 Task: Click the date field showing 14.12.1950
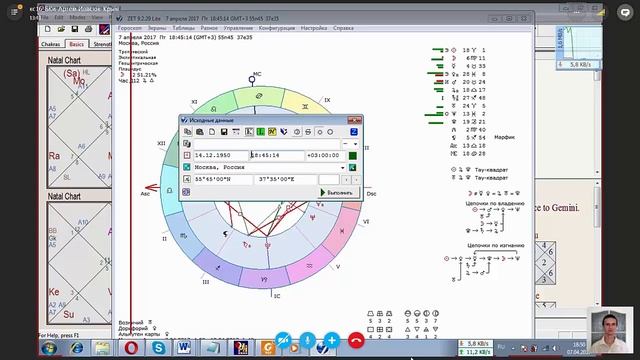(220, 156)
